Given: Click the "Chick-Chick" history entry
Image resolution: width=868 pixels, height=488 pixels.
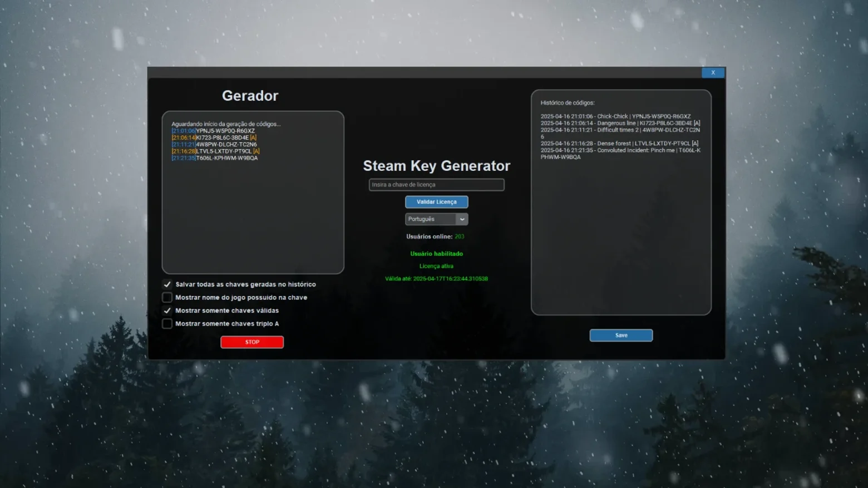Looking at the screenshot, I should (615, 117).
